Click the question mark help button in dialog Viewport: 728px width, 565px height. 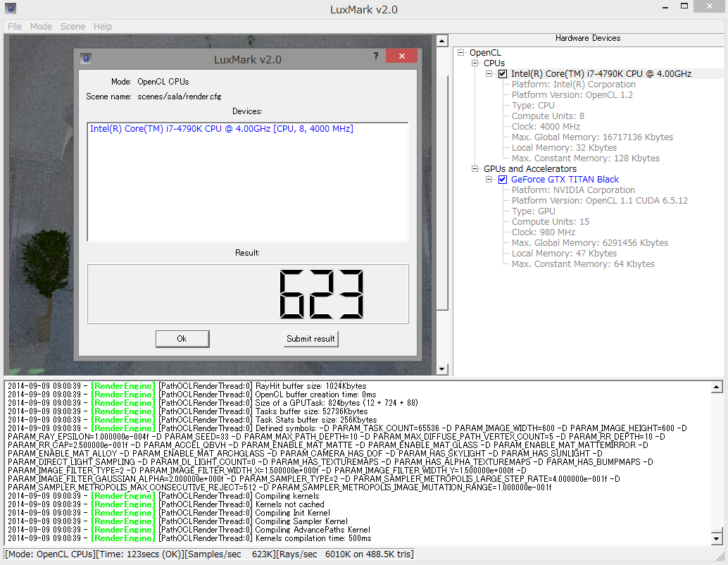click(x=375, y=56)
